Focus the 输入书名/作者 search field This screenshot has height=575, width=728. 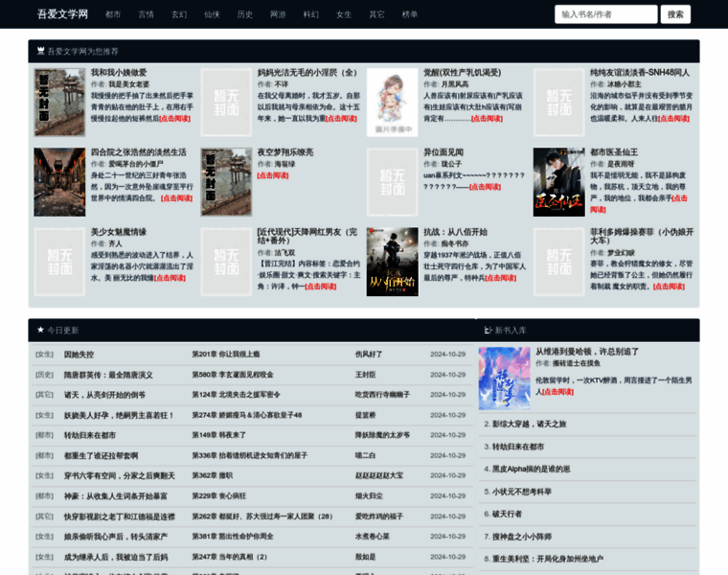[606, 14]
